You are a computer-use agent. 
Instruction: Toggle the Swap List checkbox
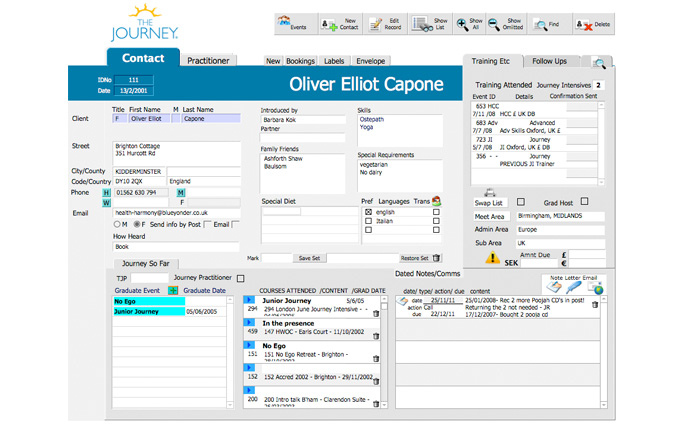pos(521,202)
